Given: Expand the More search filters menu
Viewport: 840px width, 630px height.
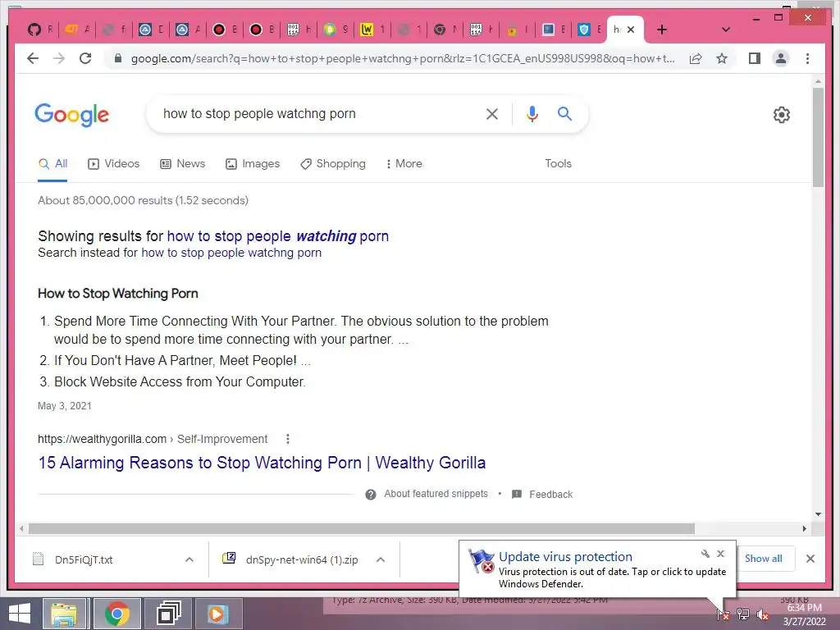Looking at the screenshot, I should [404, 164].
